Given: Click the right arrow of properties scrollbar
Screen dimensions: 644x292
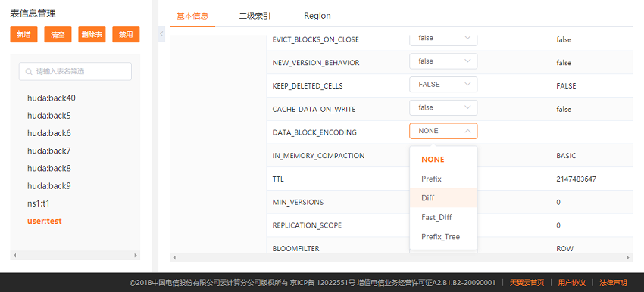Looking at the screenshot, I should point(628,257).
